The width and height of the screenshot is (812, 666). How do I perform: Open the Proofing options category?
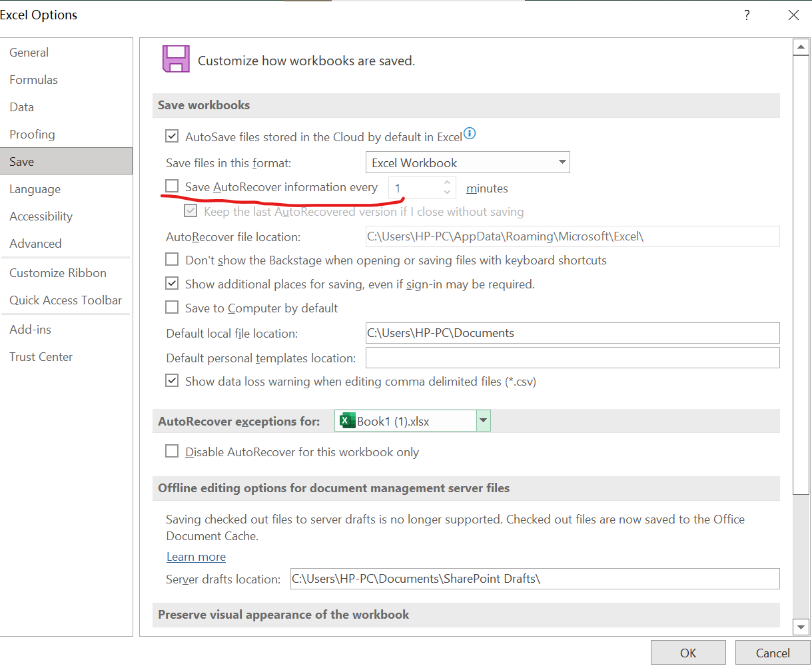tap(66, 135)
